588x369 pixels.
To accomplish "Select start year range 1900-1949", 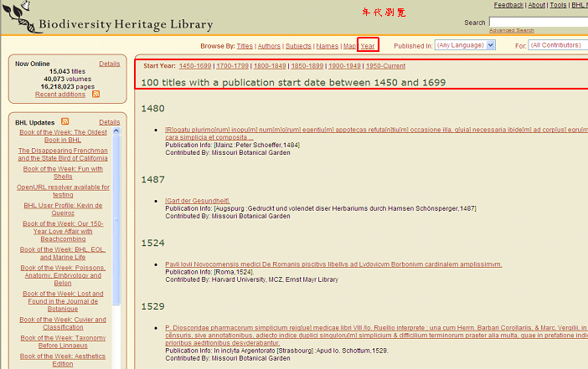I will click(x=344, y=66).
